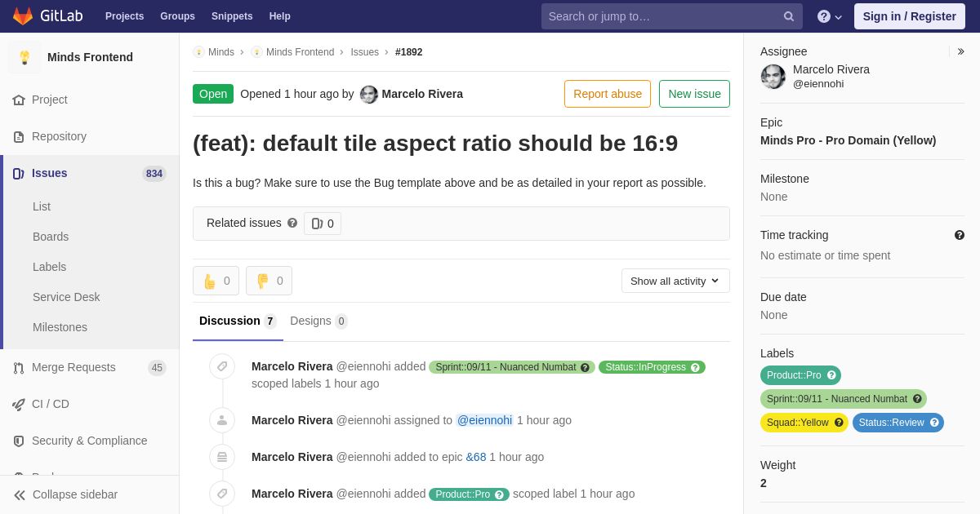Open the GitLab fox logo home

23,16
